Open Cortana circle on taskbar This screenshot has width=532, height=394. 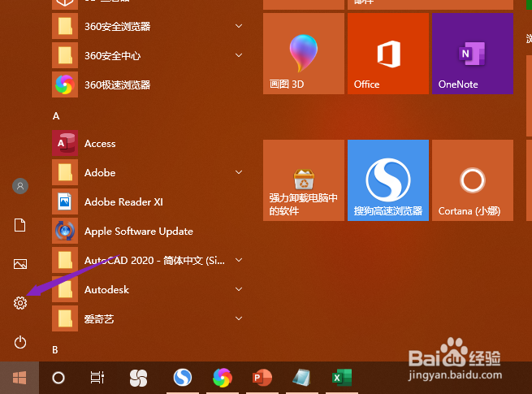coord(58,378)
